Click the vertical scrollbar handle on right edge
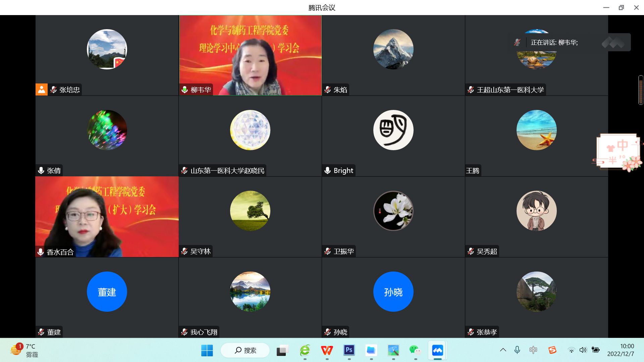 641,90
